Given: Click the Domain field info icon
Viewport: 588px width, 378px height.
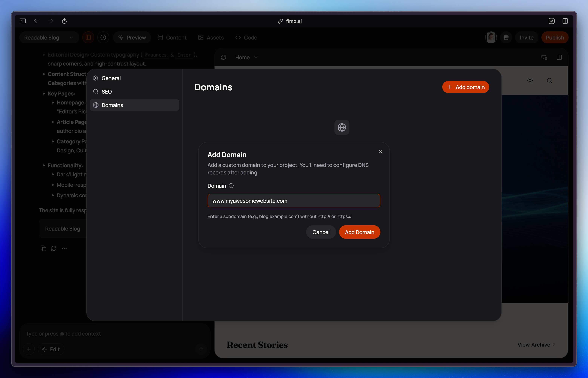Looking at the screenshot, I should point(231,186).
